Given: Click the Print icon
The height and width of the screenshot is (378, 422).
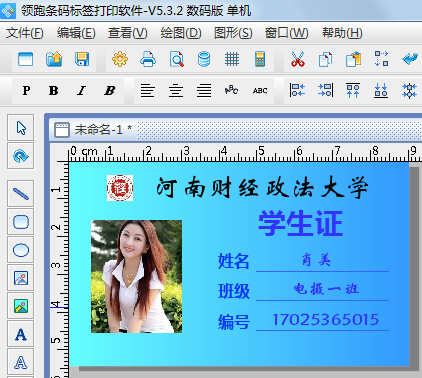Looking at the screenshot, I should 148,59.
